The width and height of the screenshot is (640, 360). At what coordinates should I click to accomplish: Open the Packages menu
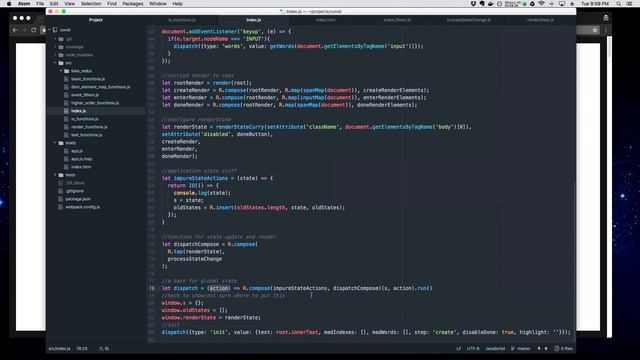[133, 4]
